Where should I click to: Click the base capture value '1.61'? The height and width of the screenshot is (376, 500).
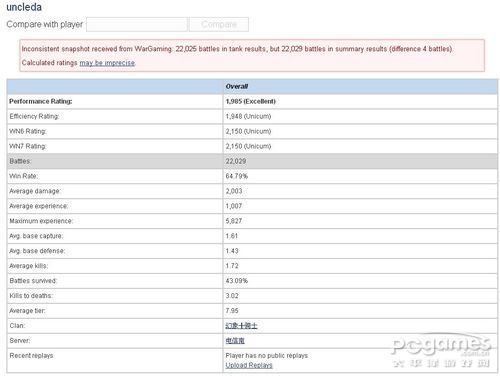232,236
